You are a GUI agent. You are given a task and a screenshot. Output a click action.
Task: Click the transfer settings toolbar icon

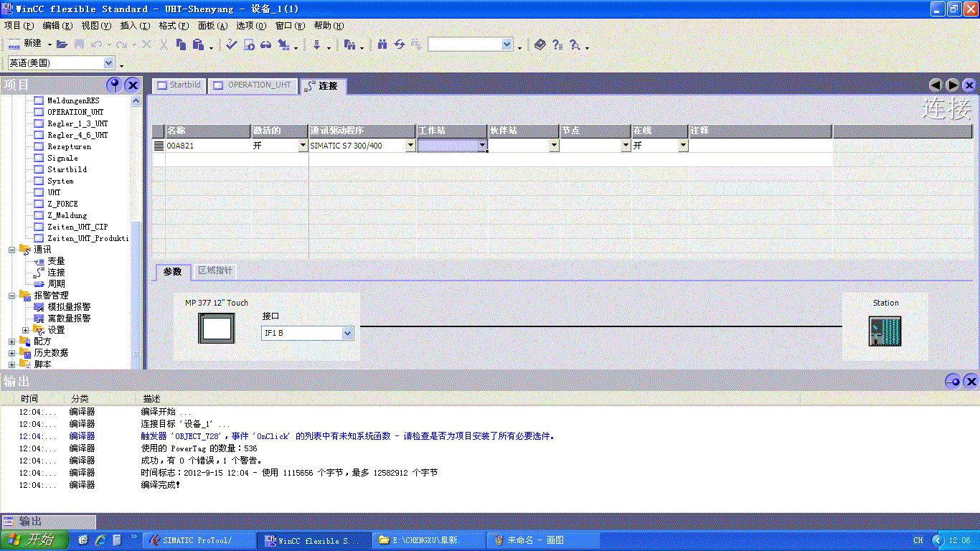[283, 44]
